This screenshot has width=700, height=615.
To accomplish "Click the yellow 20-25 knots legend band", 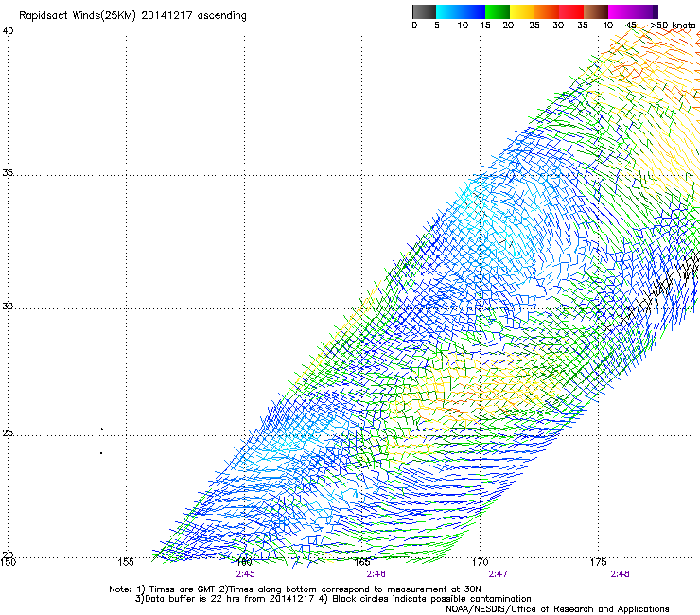I will [x=522, y=11].
